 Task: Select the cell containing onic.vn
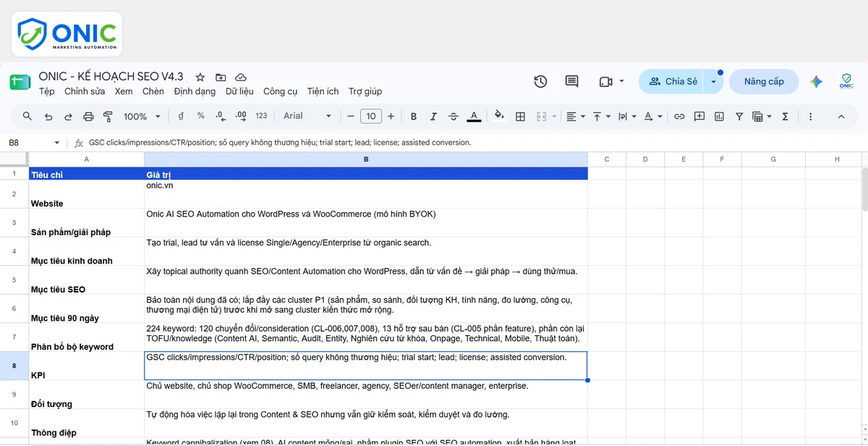point(366,194)
